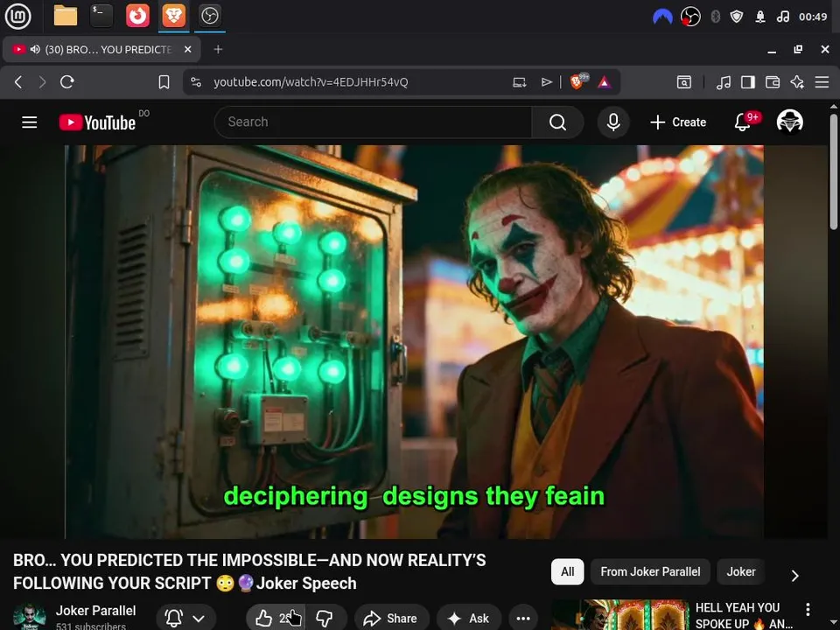Dislike this video
The width and height of the screenshot is (840, 630).
tap(325, 619)
